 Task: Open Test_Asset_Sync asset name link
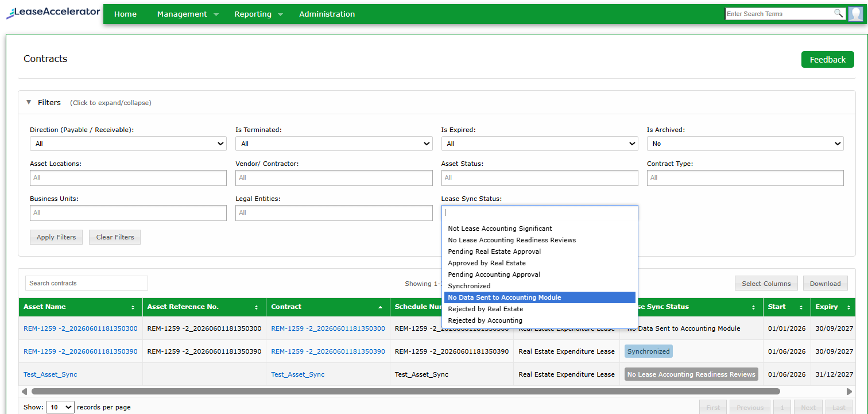pos(50,374)
